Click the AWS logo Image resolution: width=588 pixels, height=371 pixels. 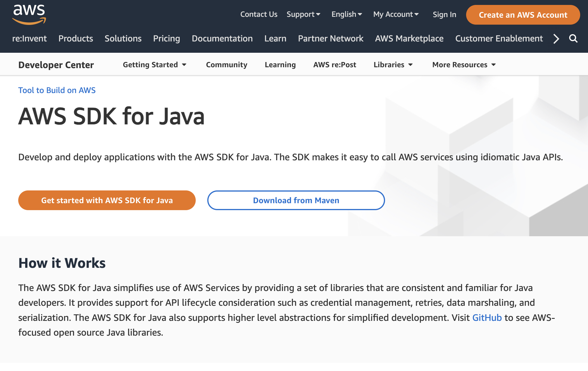pos(29,14)
